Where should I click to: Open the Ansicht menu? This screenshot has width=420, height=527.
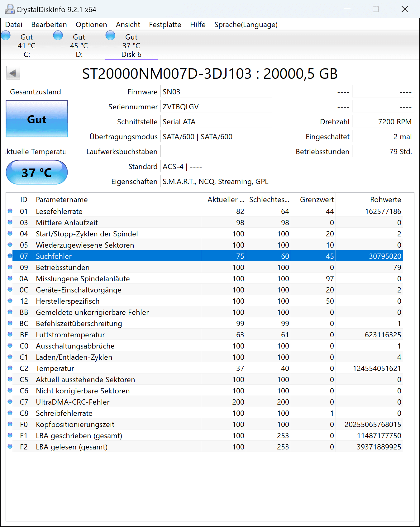(x=128, y=25)
